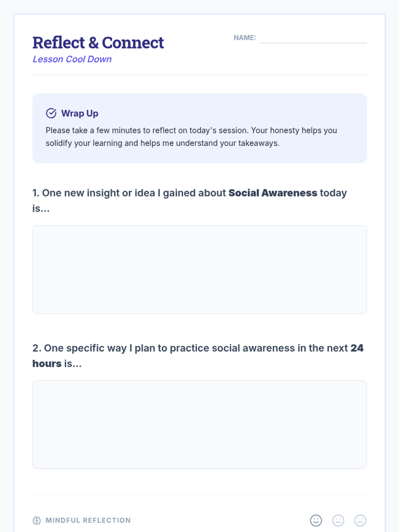The image size is (399, 532).
Task: Click the bold Social Awareness phrase
Action: [273, 193]
